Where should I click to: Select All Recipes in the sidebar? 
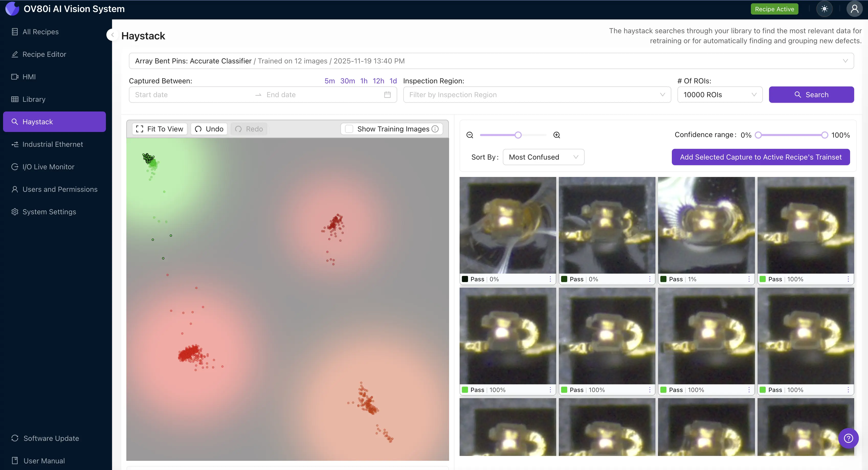(x=40, y=31)
